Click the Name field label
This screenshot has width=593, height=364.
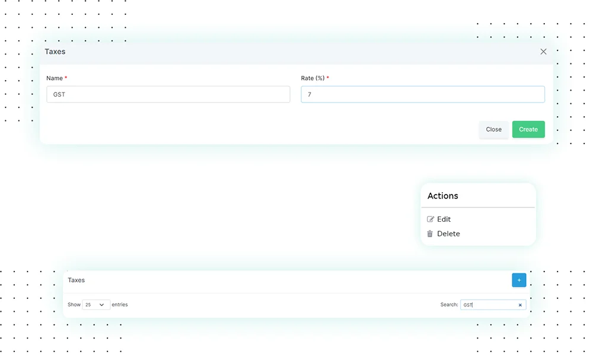coord(55,78)
